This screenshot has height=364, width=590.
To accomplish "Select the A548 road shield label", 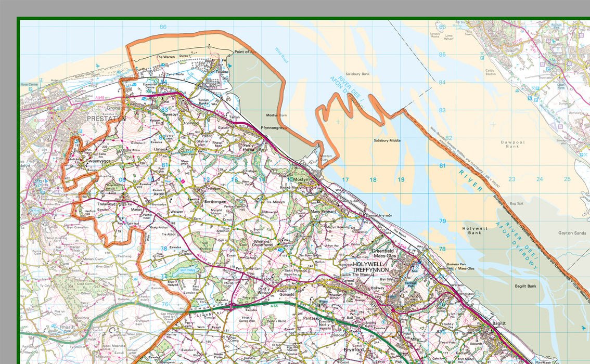I will 99,97.
